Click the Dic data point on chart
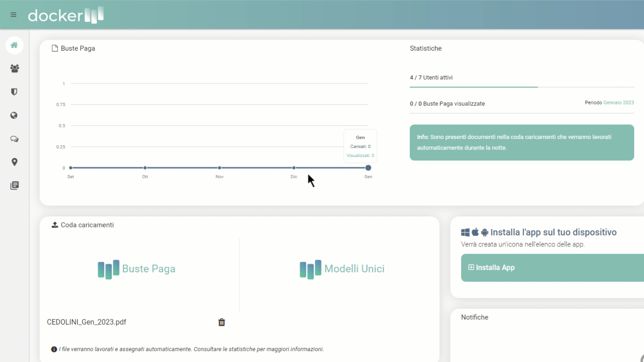This screenshot has width=644, height=362. (x=294, y=168)
